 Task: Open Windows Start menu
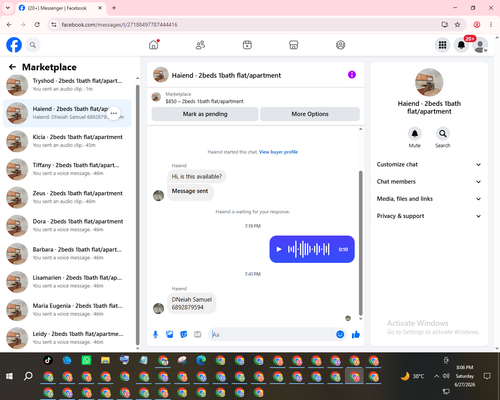coord(9,376)
